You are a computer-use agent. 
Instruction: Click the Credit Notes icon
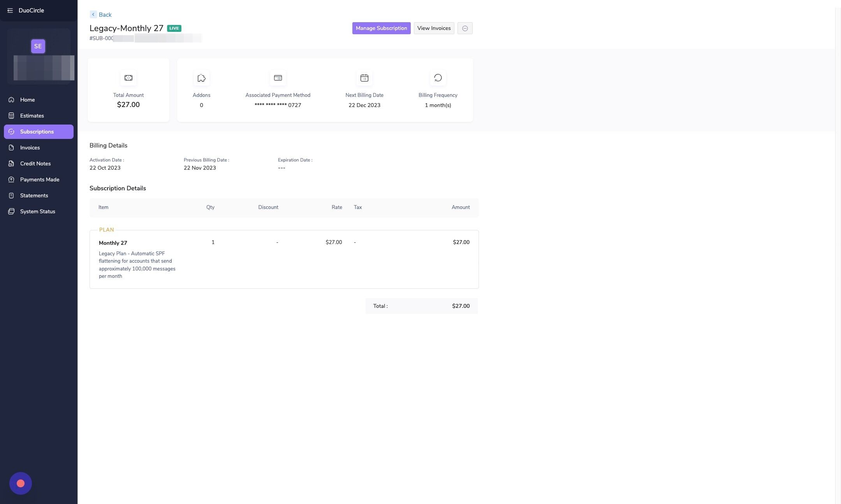11,163
